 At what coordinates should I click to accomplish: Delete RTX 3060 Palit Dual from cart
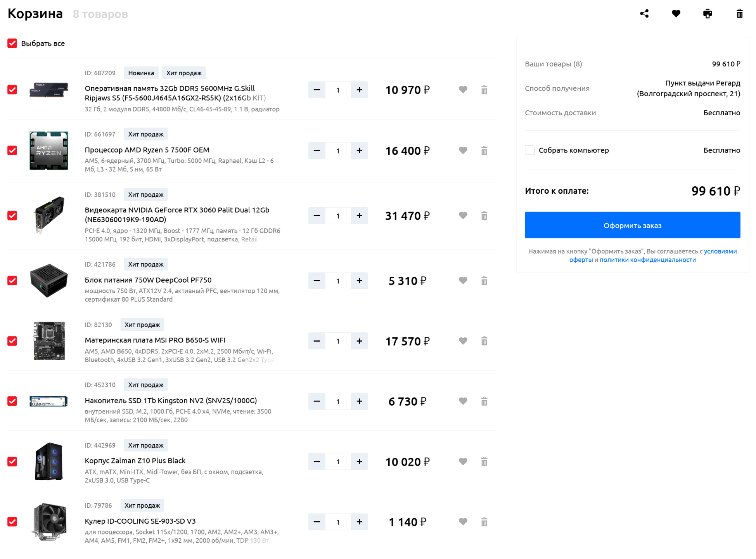(484, 215)
